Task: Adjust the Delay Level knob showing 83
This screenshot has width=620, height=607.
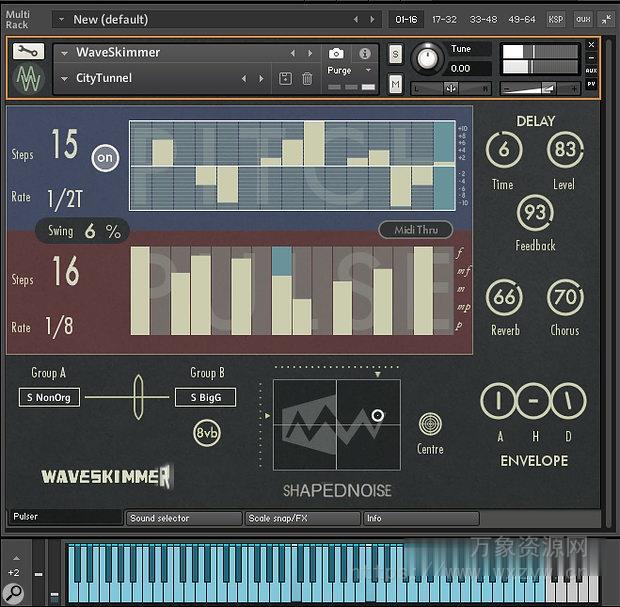Action: point(565,150)
